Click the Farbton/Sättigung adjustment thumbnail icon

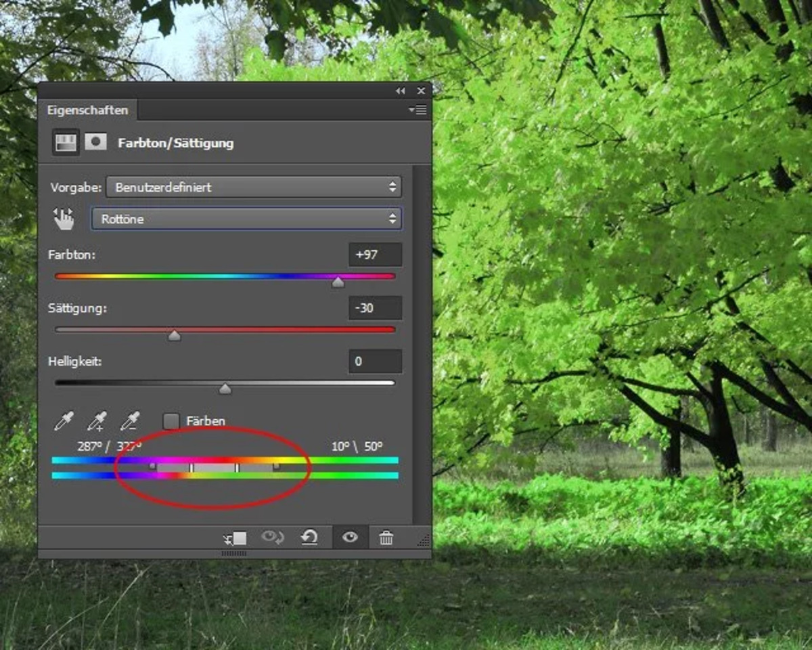point(65,142)
